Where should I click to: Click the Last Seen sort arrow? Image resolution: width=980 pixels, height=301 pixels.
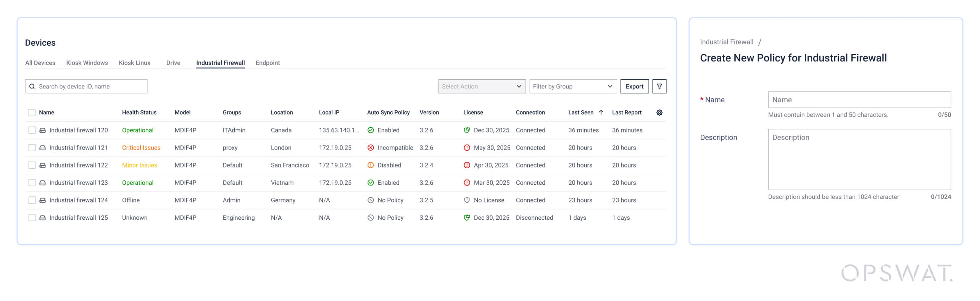[x=601, y=113]
